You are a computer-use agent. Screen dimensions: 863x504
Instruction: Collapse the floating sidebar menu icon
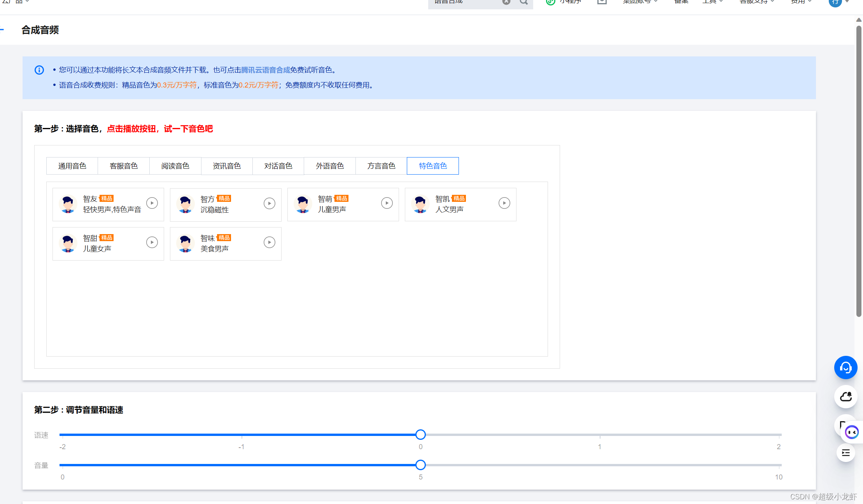click(x=845, y=453)
